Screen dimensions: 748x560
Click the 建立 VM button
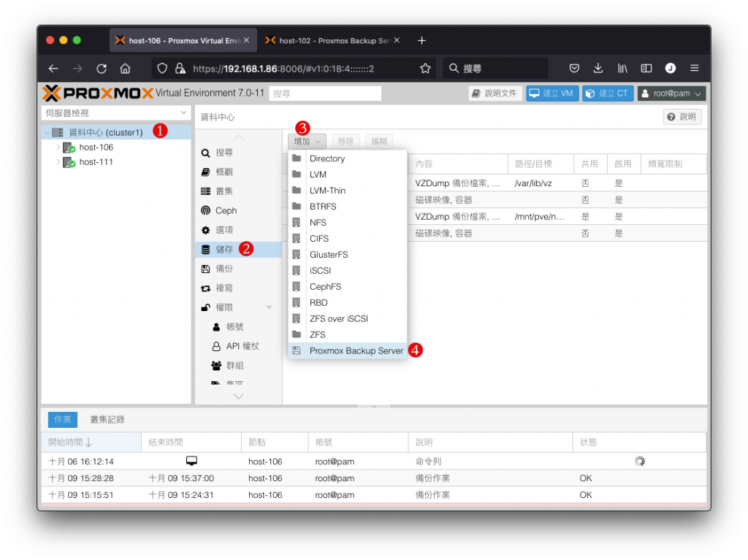(x=552, y=93)
